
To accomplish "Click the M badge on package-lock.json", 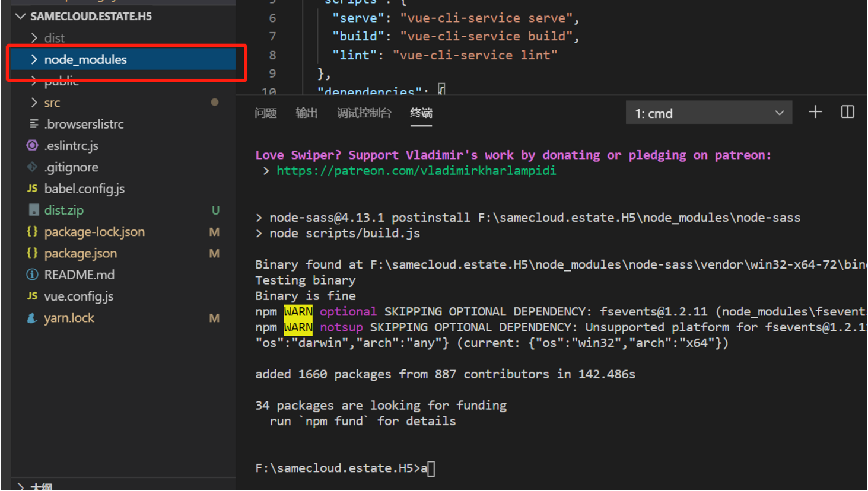I will tap(214, 232).
